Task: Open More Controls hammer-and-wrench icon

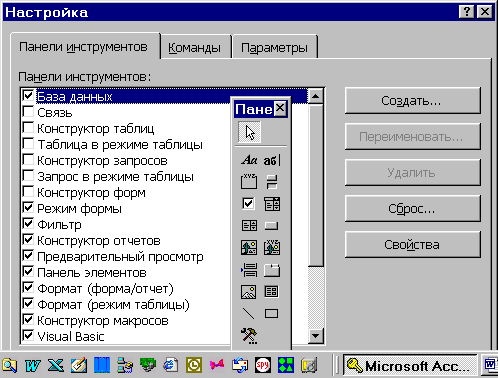Action: (249, 335)
